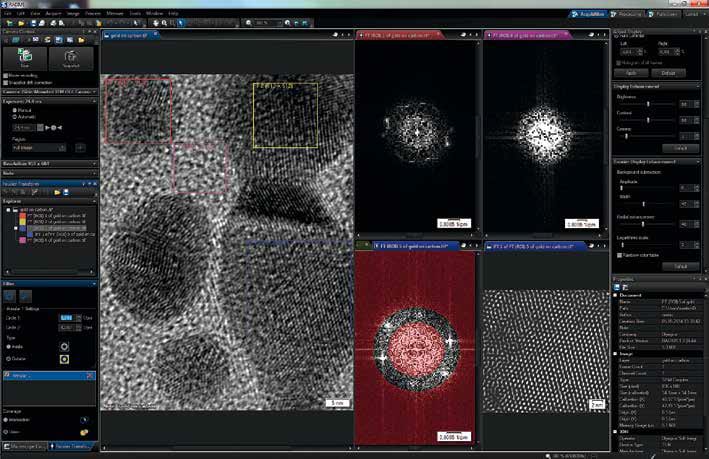Select the Automatic exposure radio button
The image size is (709, 459).
pyautogui.click(x=14, y=118)
